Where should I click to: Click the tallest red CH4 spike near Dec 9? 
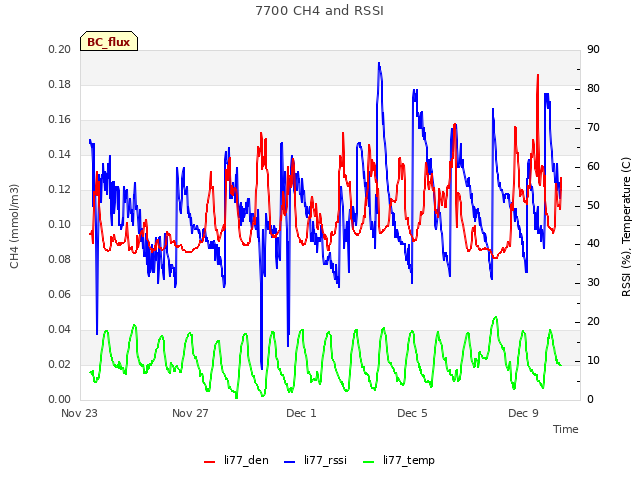click(538, 76)
